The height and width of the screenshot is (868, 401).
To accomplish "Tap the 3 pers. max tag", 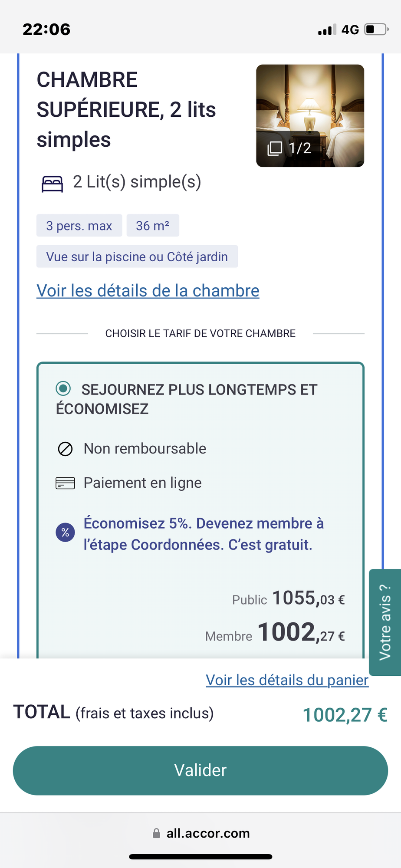I will click(x=79, y=226).
